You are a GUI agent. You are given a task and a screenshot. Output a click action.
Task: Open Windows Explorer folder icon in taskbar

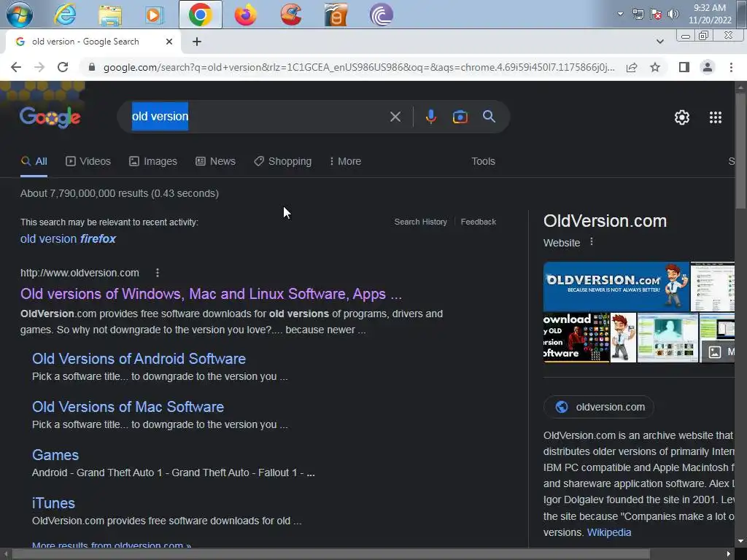click(110, 15)
